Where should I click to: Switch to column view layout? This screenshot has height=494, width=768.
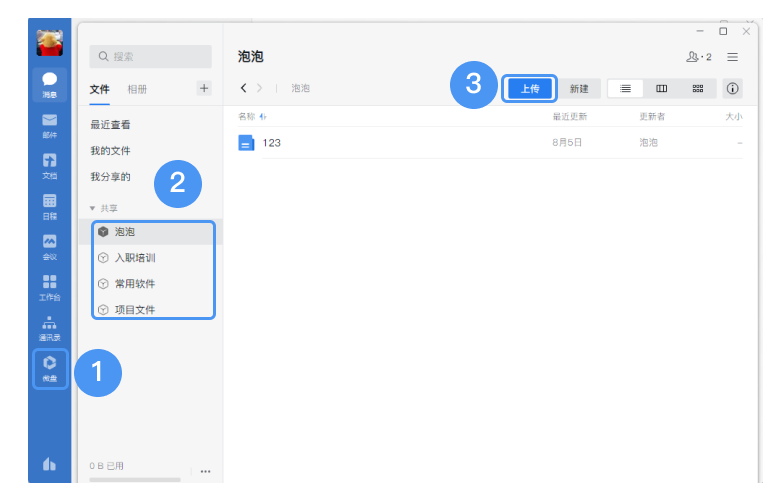(661, 89)
